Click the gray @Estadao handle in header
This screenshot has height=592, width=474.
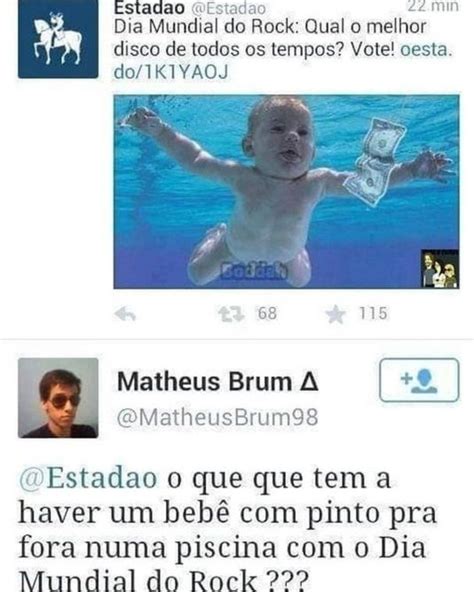coord(228,8)
